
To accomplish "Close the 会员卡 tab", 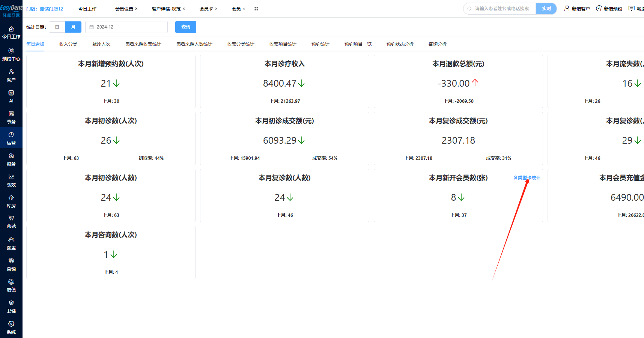I will (x=216, y=9).
